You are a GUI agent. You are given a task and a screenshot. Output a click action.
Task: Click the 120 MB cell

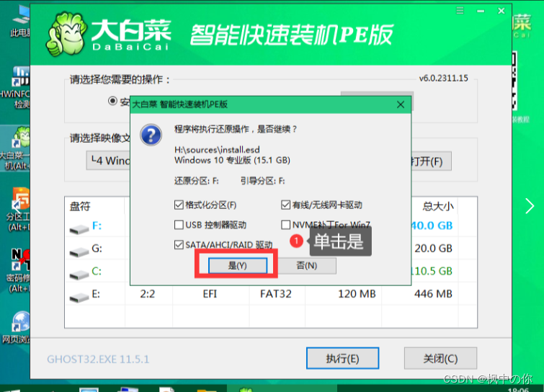coord(357,294)
